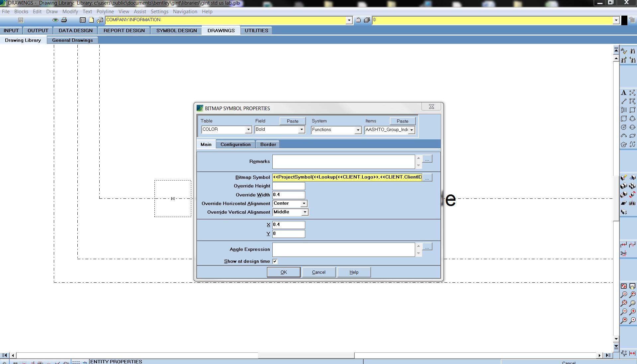
Task: Click the Bitmap Symbol expression field
Action: click(x=347, y=177)
